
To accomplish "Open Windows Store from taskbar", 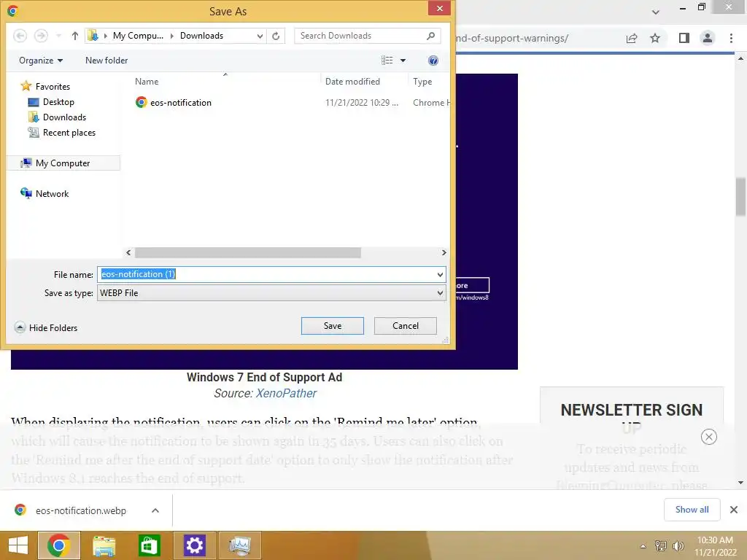I will [149, 545].
